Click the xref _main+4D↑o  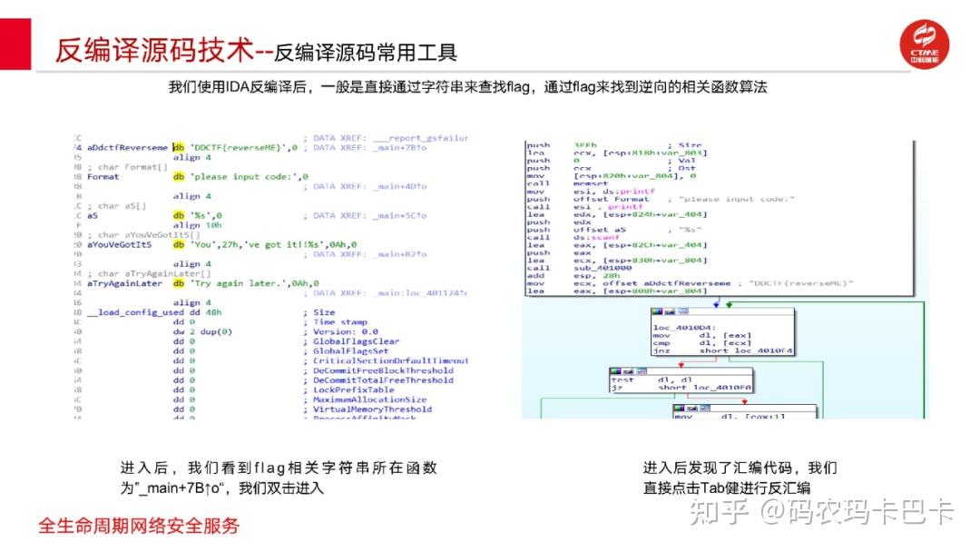click(x=402, y=186)
